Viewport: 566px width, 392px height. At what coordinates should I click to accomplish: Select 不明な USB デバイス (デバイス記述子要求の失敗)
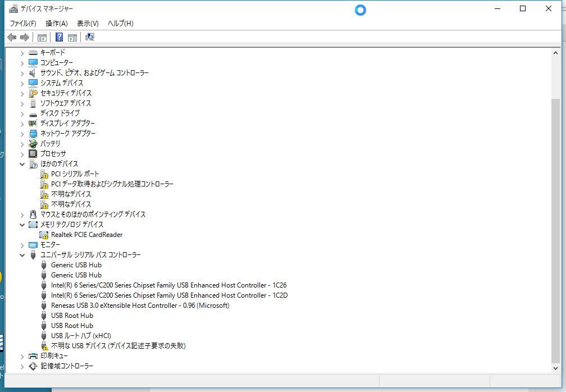pos(118,346)
